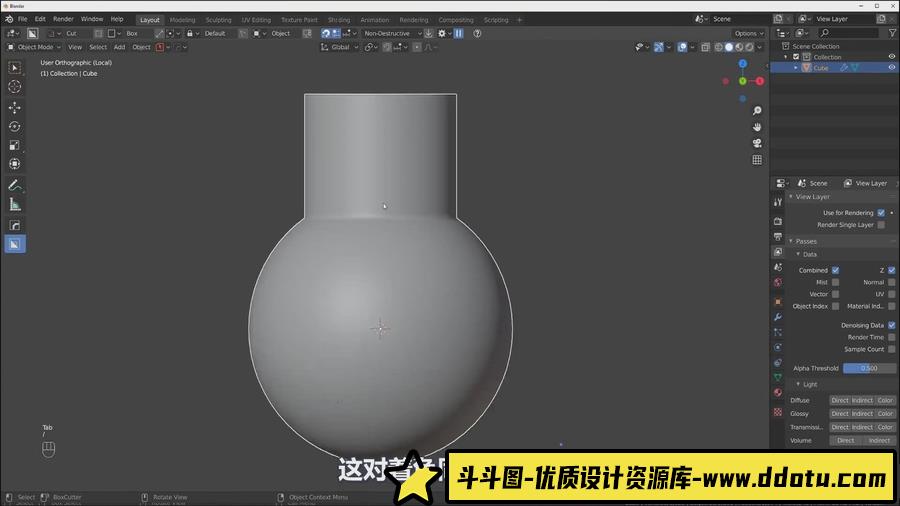
Task: Open the viewport Add menu
Action: click(x=119, y=47)
